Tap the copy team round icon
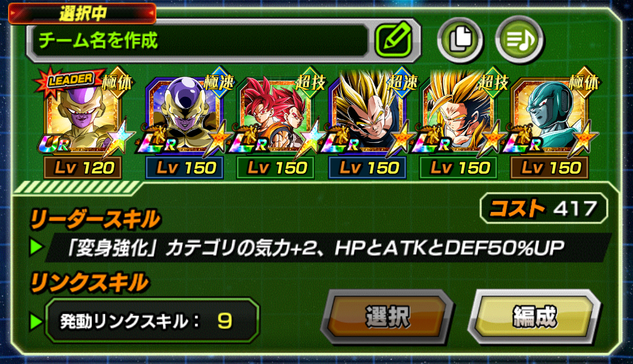633x364 pixels. [x=460, y=39]
